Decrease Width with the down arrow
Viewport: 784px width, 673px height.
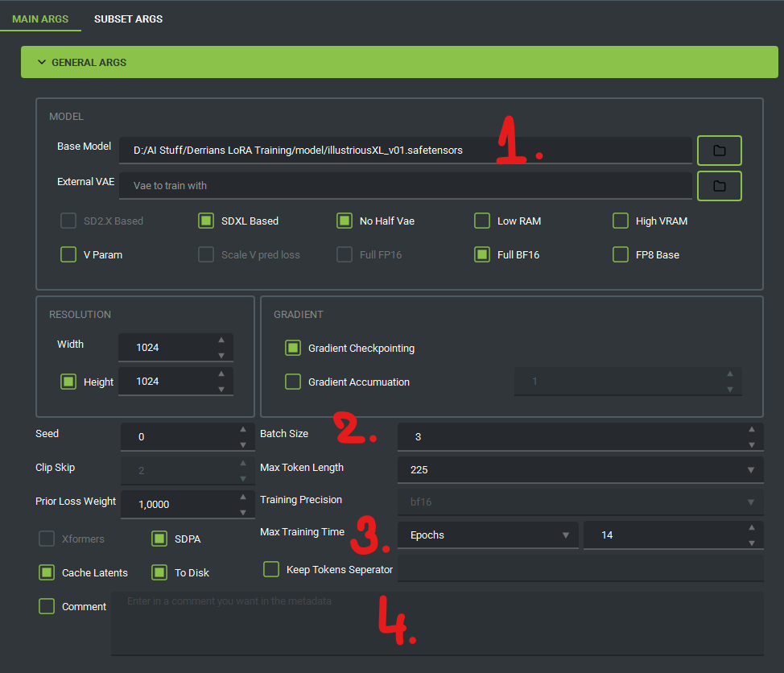(x=221, y=356)
